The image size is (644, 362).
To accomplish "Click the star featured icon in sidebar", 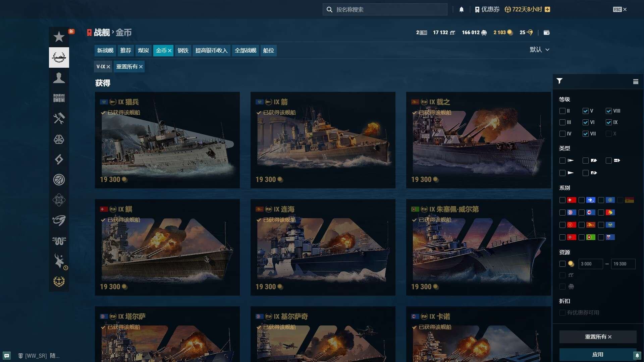I will click(59, 37).
